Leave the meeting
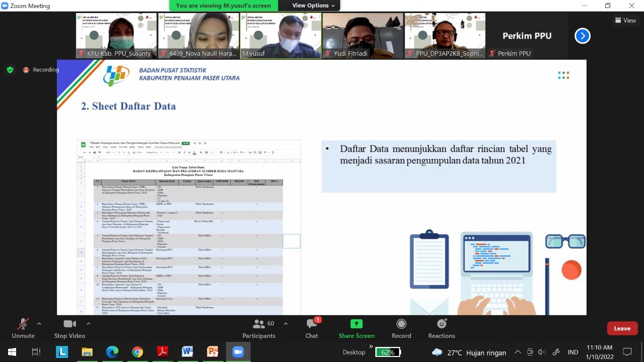The width and height of the screenshot is (644, 362). tap(622, 328)
